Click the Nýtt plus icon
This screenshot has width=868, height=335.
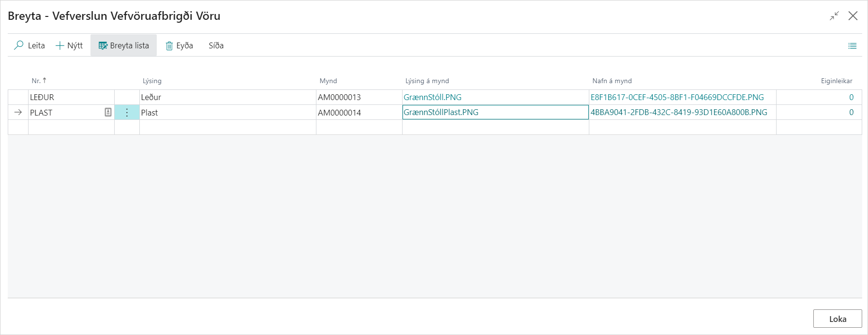pos(60,45)
